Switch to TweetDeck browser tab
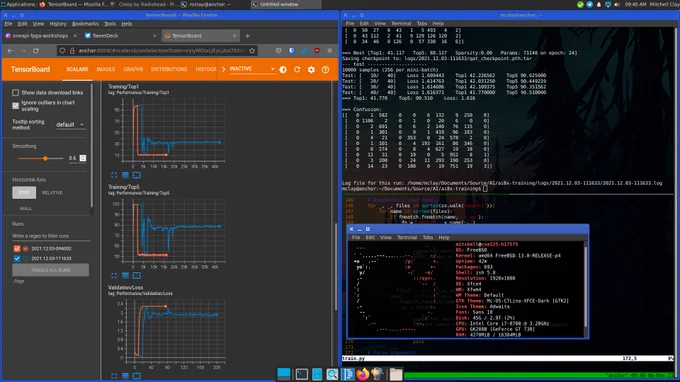The image size is (680, 382). pos(120,36)
